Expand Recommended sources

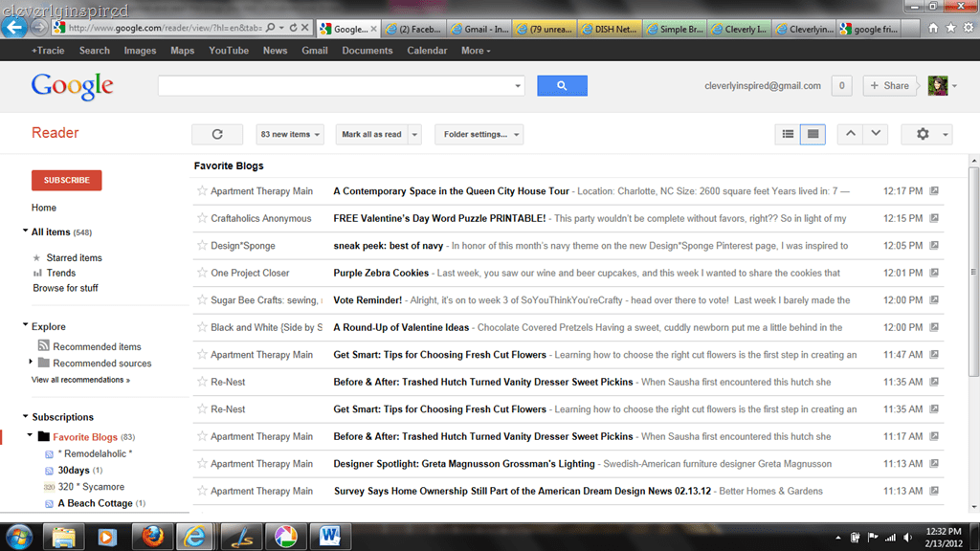(x=31, y=362)
